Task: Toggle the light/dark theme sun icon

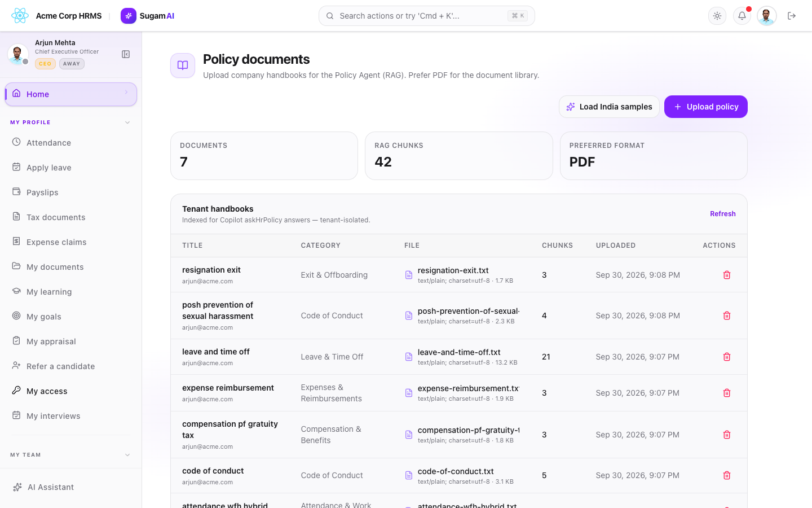Action: point(717,16)
